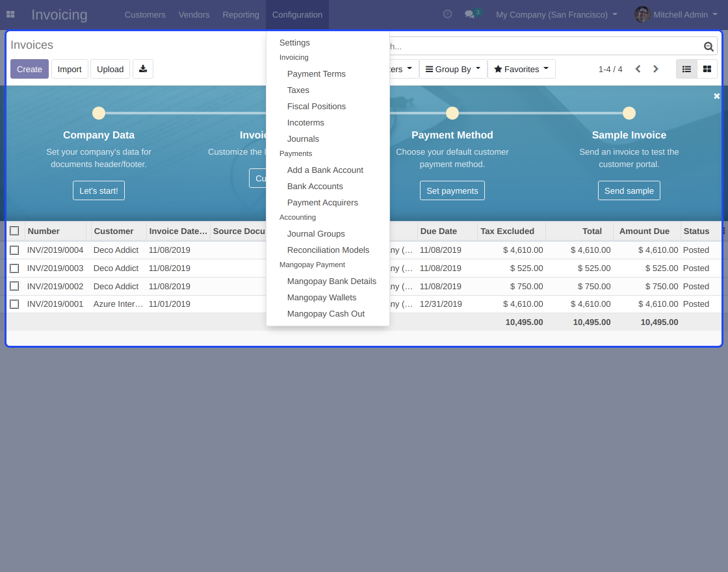Click the download export icon button
Viewport: 728px width, 572px height.
[143, 69]
